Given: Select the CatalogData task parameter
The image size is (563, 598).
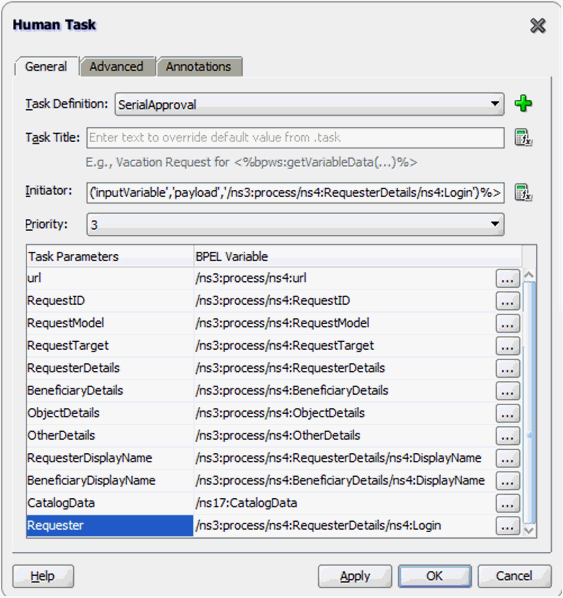Looking at the screenshot, I should coord(110,503).
